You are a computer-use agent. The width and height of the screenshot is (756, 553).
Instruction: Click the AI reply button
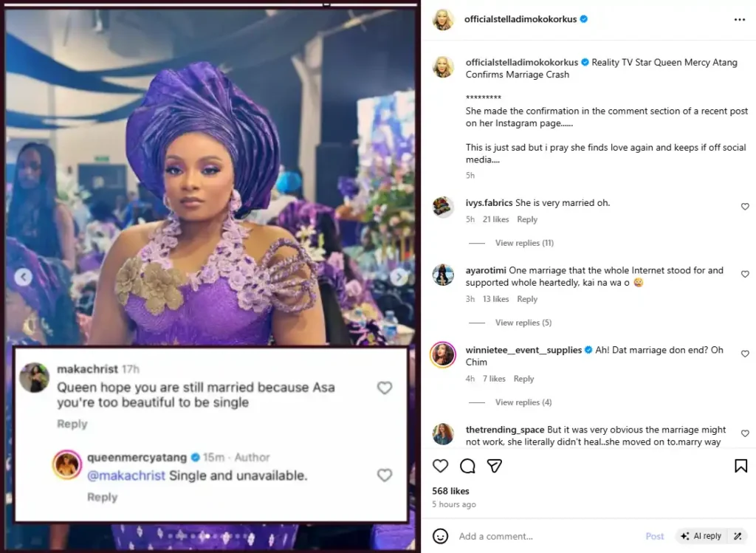click(x=701, y=536)
